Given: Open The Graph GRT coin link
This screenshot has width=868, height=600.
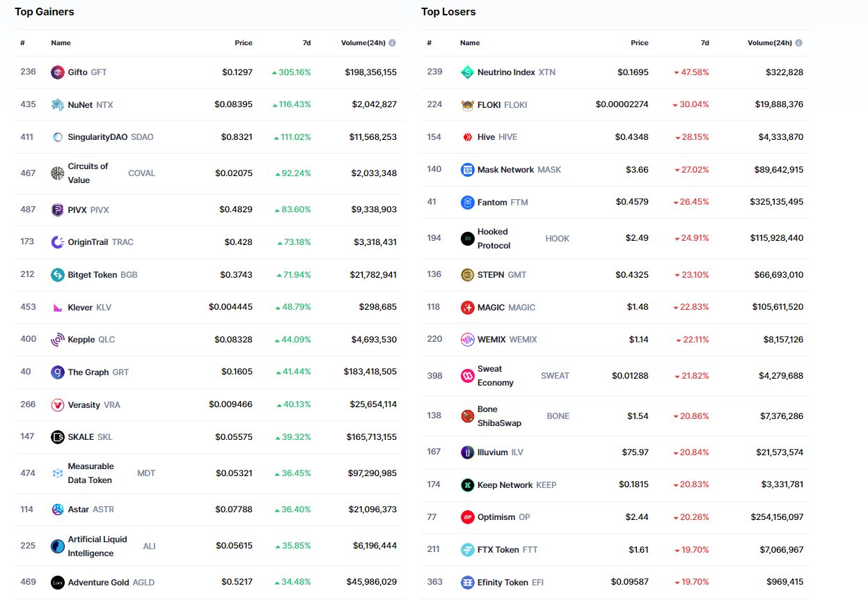Looking at the screenshot, I should point(88,372).
